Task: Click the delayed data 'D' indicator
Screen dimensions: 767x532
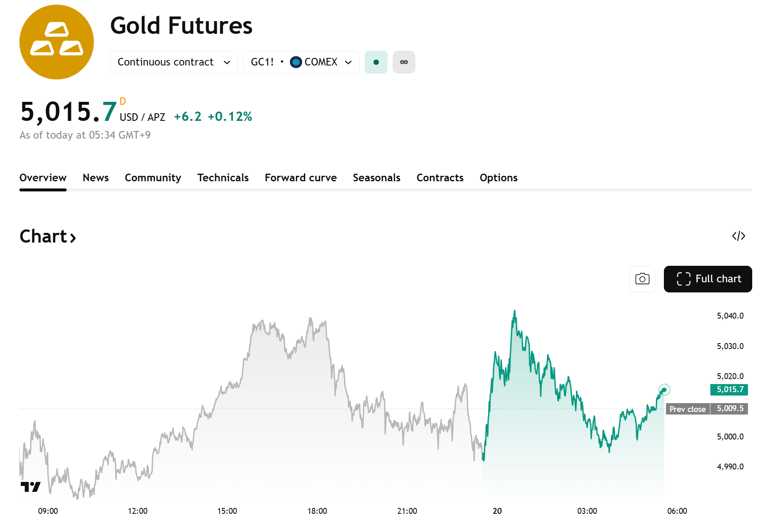Action: click(x=123, y=101)
